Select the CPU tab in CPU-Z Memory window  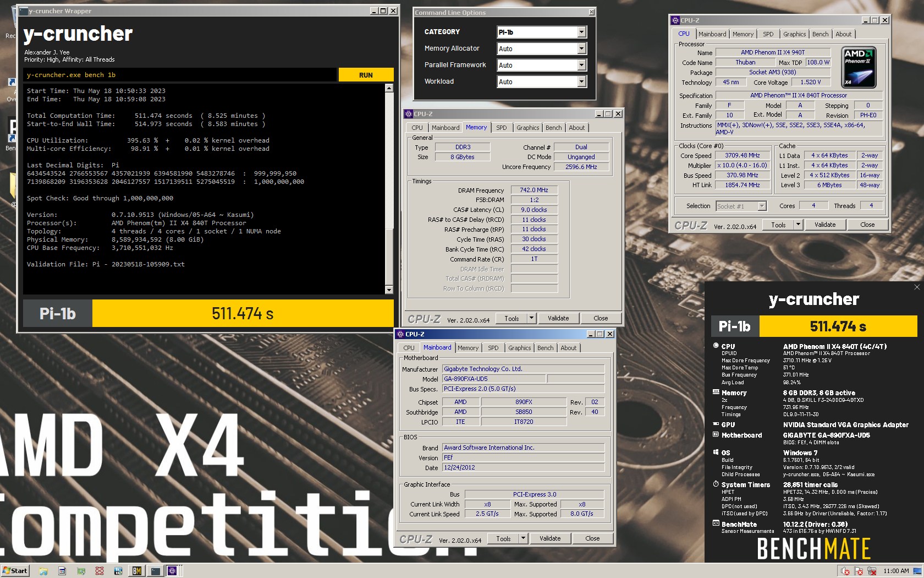click(417, 128)
